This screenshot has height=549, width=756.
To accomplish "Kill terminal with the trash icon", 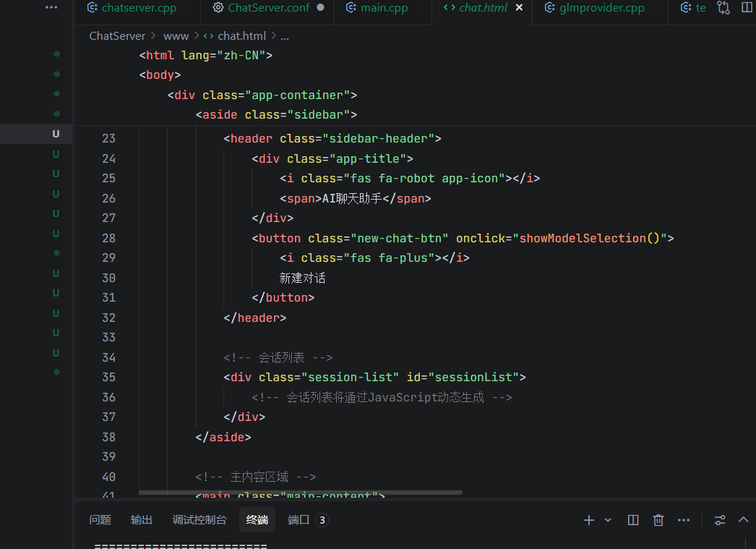I will point(658,520).
